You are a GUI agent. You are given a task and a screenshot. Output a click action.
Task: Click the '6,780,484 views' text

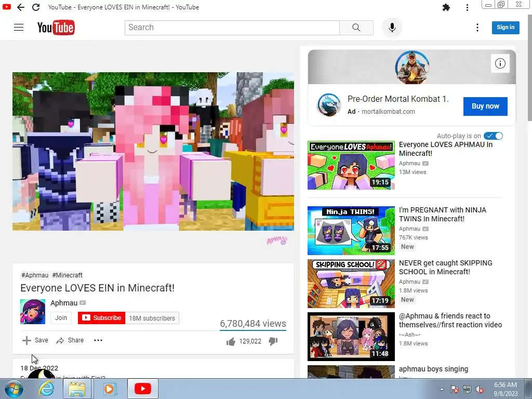(253, 324)
